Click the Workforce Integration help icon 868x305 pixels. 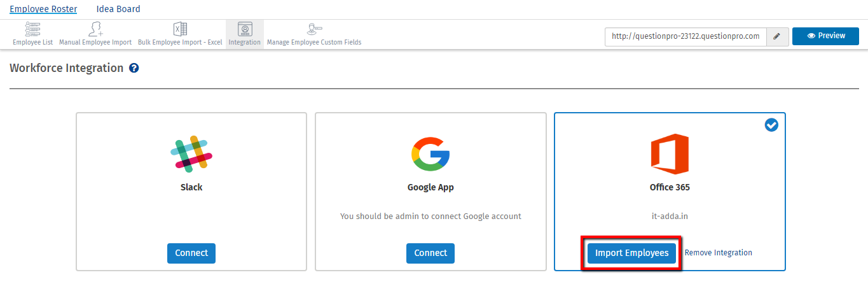[x=134, y=68]
